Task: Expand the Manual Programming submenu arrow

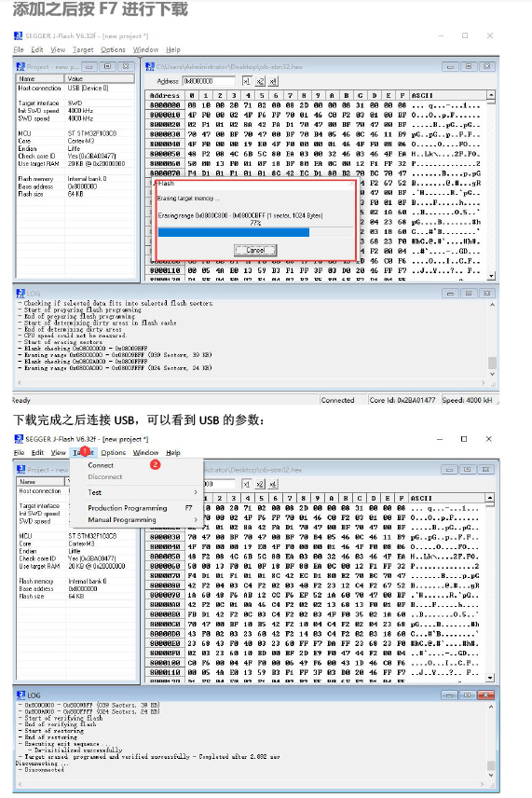Action: pyautogui.click(x=196, y=519)
